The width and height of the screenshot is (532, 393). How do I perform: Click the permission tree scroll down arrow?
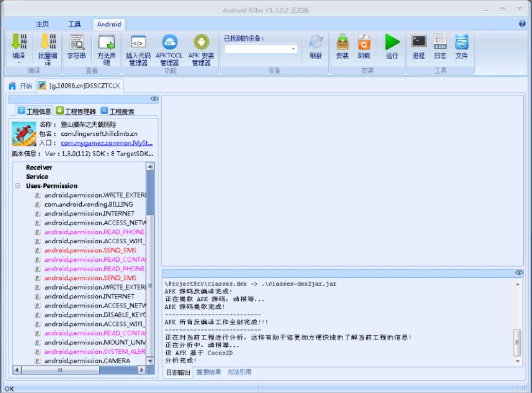pyautogui.click(x=150, y=361)
